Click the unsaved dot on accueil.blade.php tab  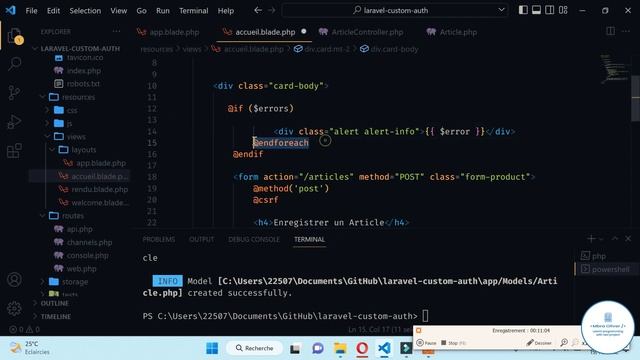tap(304, 31)
